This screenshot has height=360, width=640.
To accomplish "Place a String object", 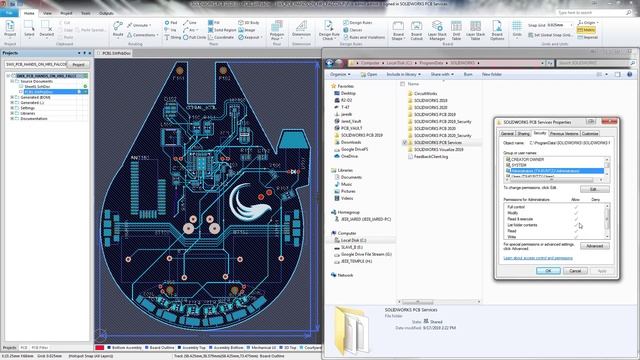I will (173, 37).
